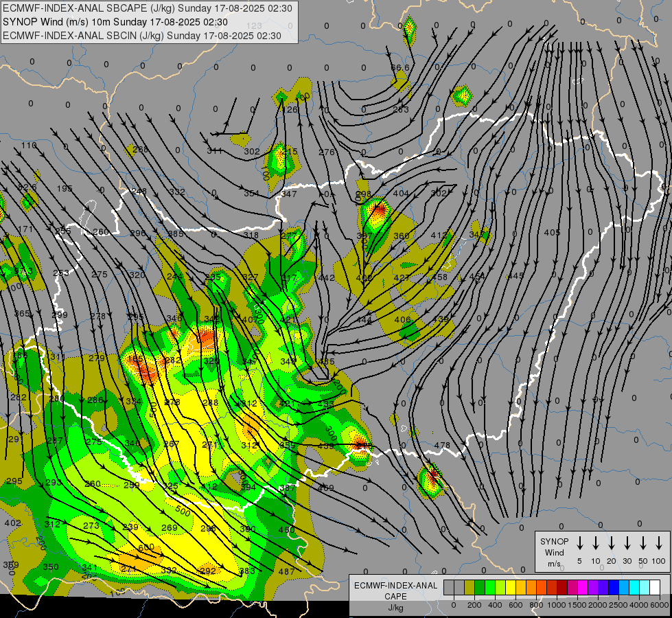Pick the pure cyan CAPE colorbar swatch
This screenshot has width=672, height=618.
click(634, 587)
